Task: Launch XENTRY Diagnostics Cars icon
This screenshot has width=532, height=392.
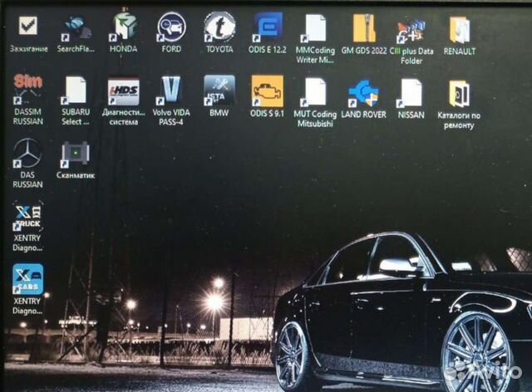Action: coord(27,281)
